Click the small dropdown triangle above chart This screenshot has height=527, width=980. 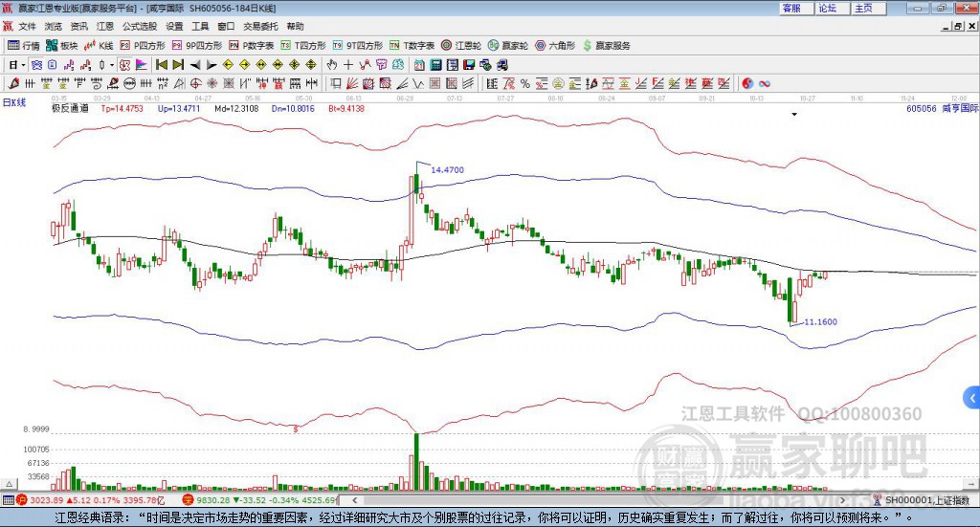click(x=794, y=114)
